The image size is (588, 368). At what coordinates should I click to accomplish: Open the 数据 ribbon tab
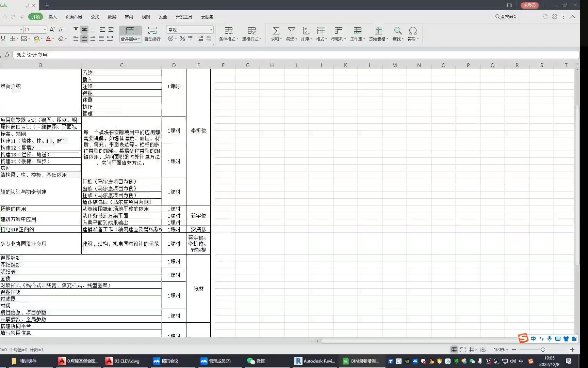click(111, 17)
